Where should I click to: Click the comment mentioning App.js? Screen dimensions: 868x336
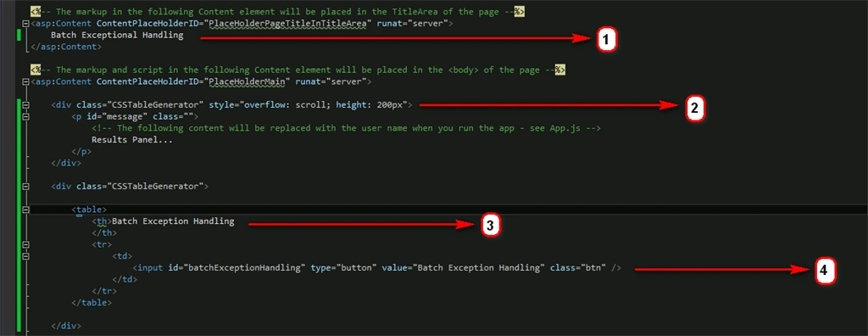347,128
